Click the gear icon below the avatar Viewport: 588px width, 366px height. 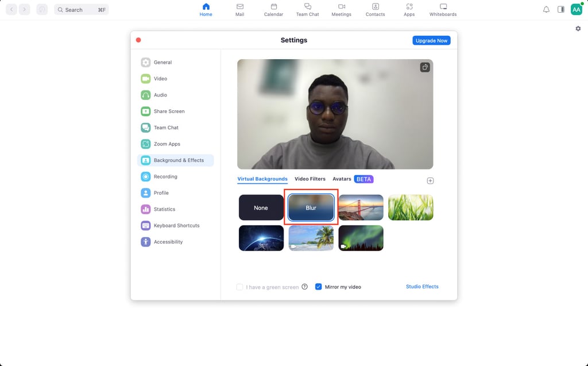578,29
